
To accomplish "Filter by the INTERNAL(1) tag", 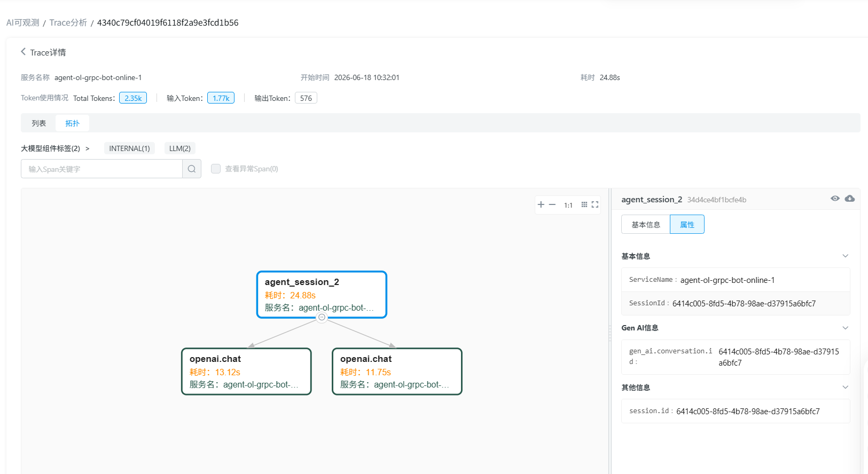I will (129, 148).
